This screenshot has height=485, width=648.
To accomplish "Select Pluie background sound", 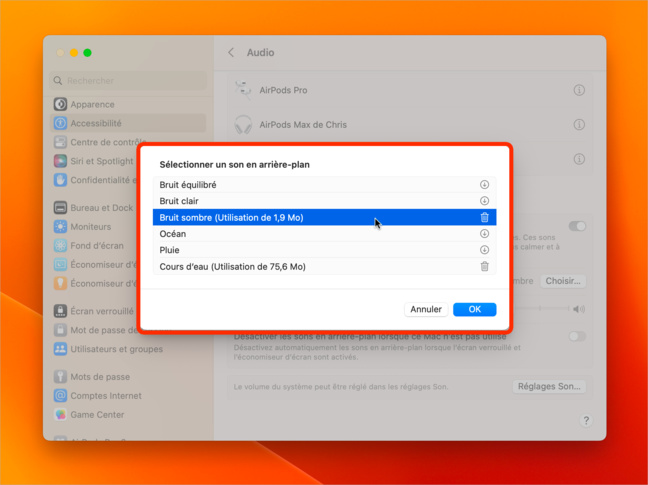I will point(324,250).
